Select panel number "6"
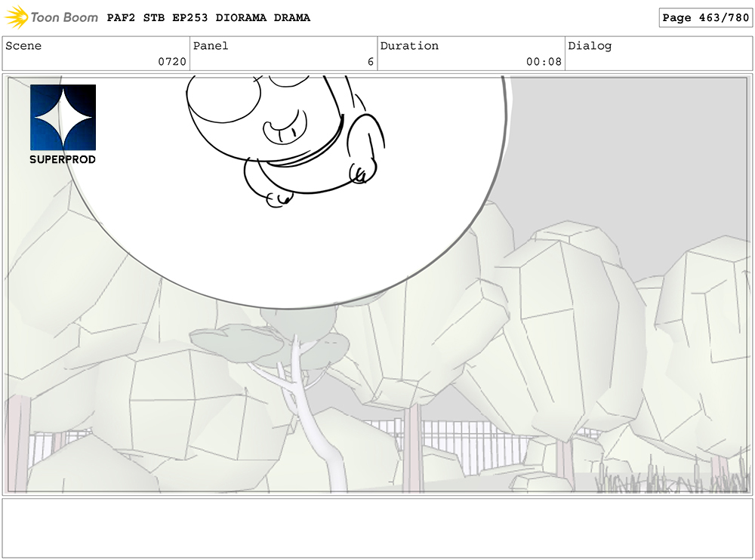Image resolution: width=755 pixels, height=560 pixels. pos(370,62)
